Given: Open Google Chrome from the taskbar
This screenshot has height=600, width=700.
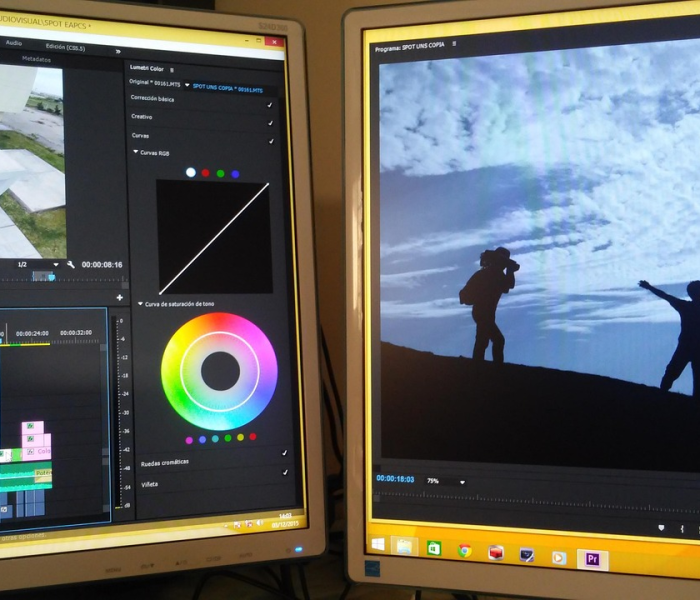Looking at the screenshot, I should 465,550.
